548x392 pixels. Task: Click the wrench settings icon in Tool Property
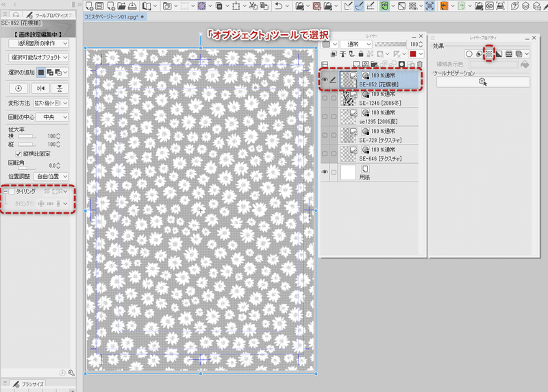pos(71,373)
